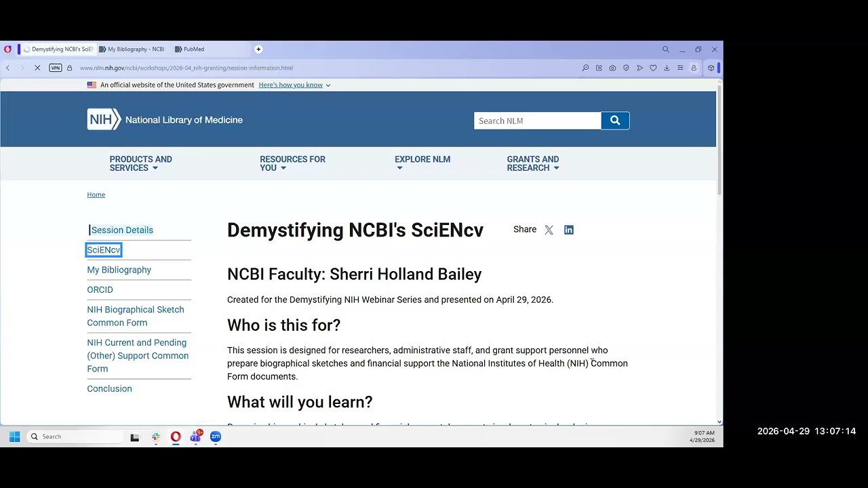This screenshot has width=868, height=488.
Task: Go back to the previous page
Action: tap(7, 68)
